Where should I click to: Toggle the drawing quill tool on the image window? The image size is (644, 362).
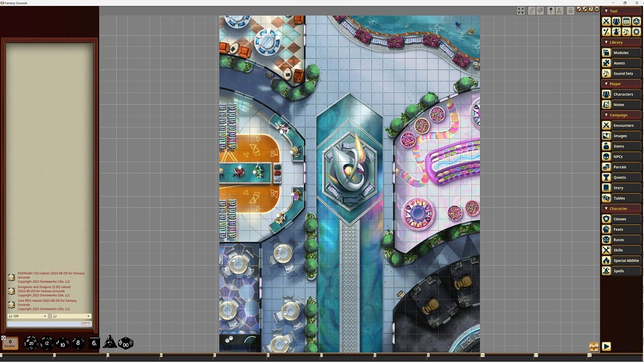point(531,10)
